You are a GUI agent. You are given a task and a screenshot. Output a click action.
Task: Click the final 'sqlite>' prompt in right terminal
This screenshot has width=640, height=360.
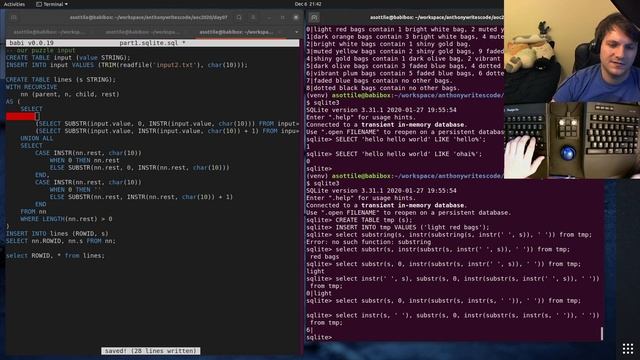319,338
